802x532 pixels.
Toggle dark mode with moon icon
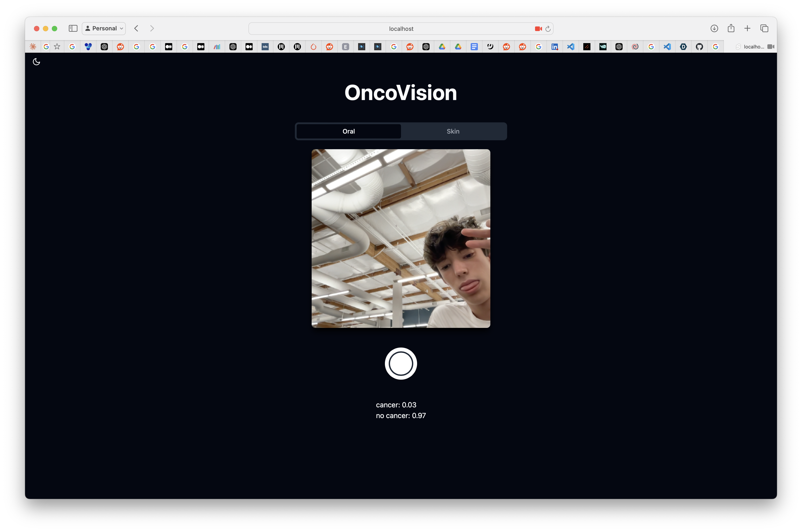pyautogui.click(x=36, y=62)
